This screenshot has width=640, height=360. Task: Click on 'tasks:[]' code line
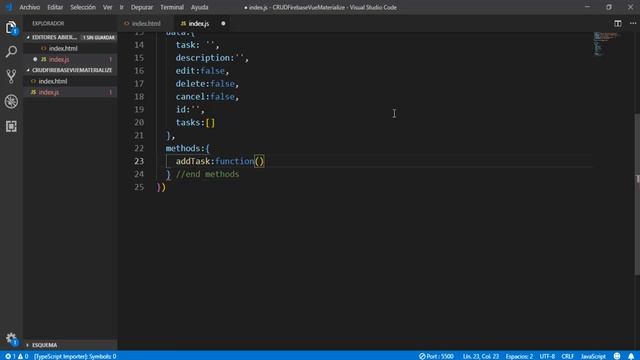pyautogui.click(x=195, y=122)
